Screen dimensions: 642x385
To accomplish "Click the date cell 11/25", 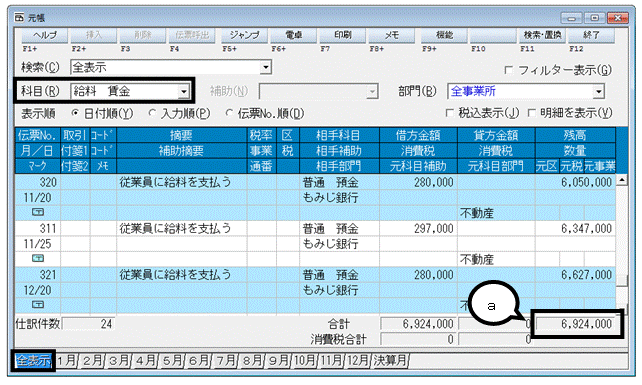I will 38,244.
